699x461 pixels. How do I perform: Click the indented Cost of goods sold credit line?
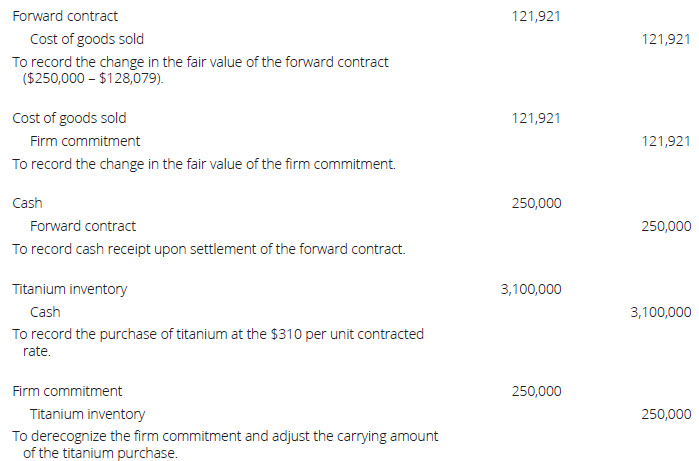86,39
